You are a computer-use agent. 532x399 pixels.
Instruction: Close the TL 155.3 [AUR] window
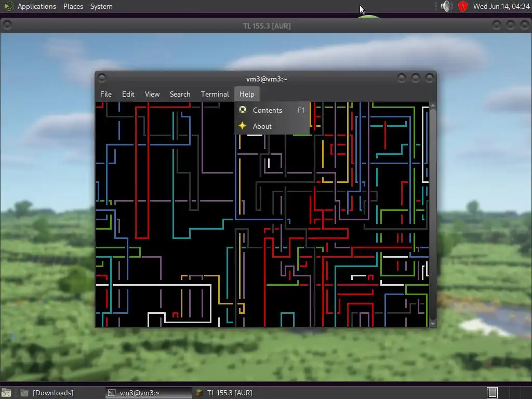coord(525,25)
